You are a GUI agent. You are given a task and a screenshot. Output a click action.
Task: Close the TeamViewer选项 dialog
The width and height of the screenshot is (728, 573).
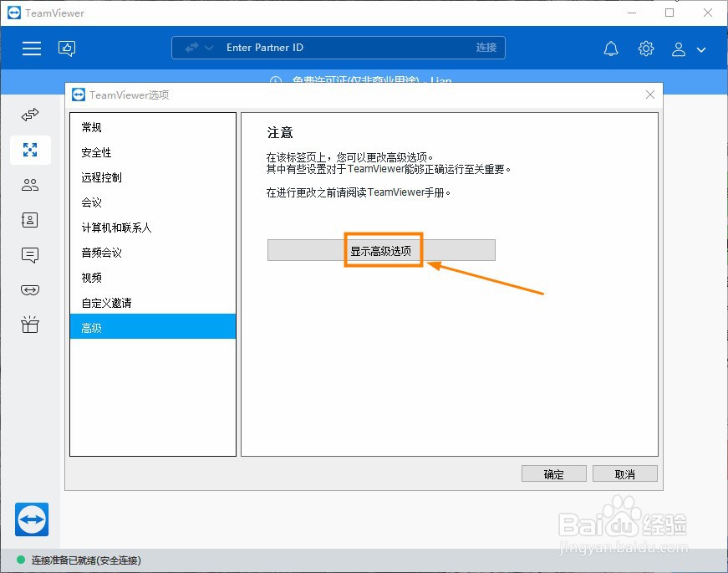(x=650, y=95)
